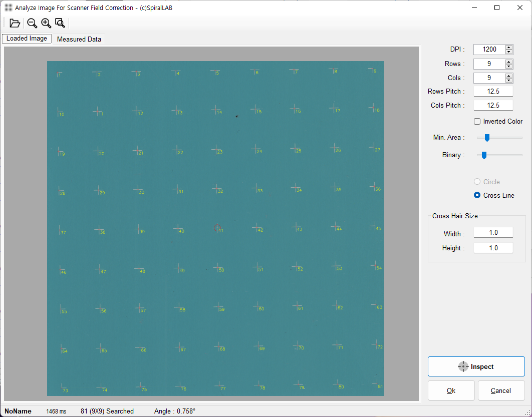532x417 pixels.
Task: Adjust the Binary threshold slider thumb
Action: [484, 155]
